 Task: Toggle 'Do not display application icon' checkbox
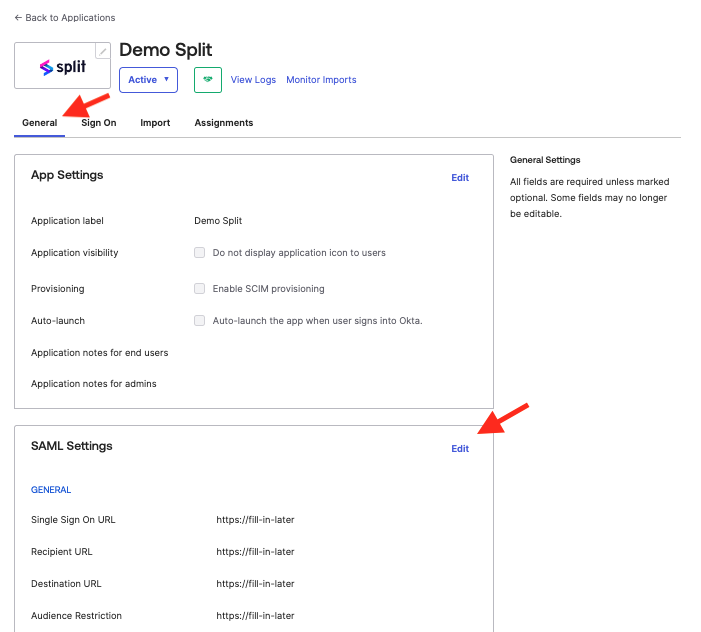coord(200,253)
